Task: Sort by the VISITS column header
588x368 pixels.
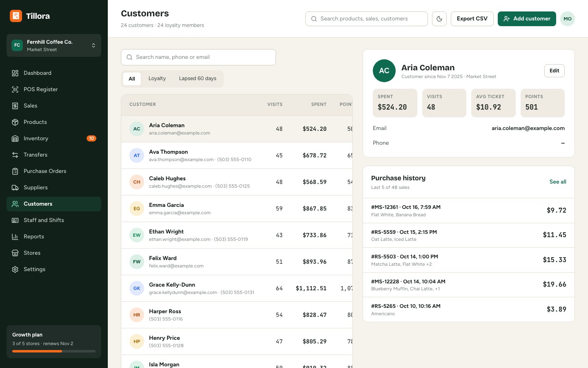Action: [275, 105]
